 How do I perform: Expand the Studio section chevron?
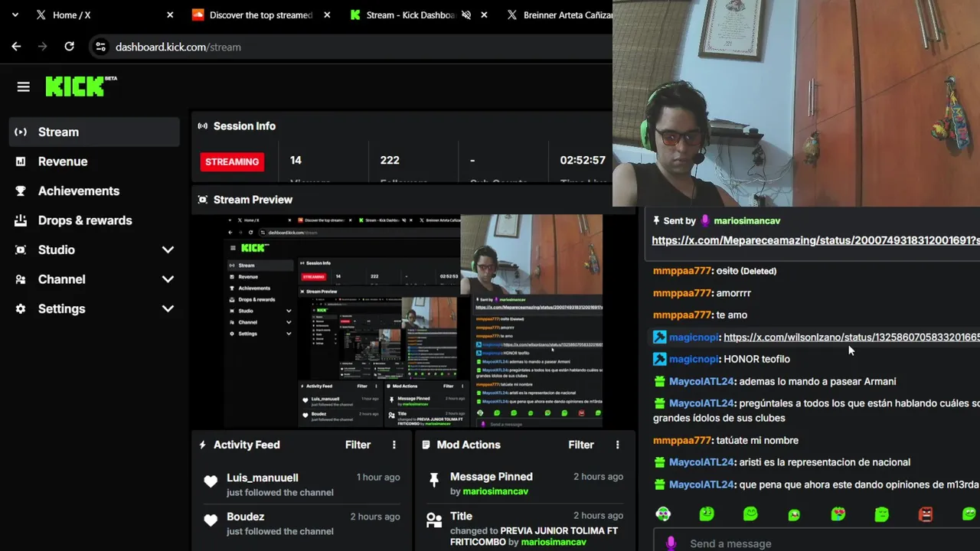point(168,249)
